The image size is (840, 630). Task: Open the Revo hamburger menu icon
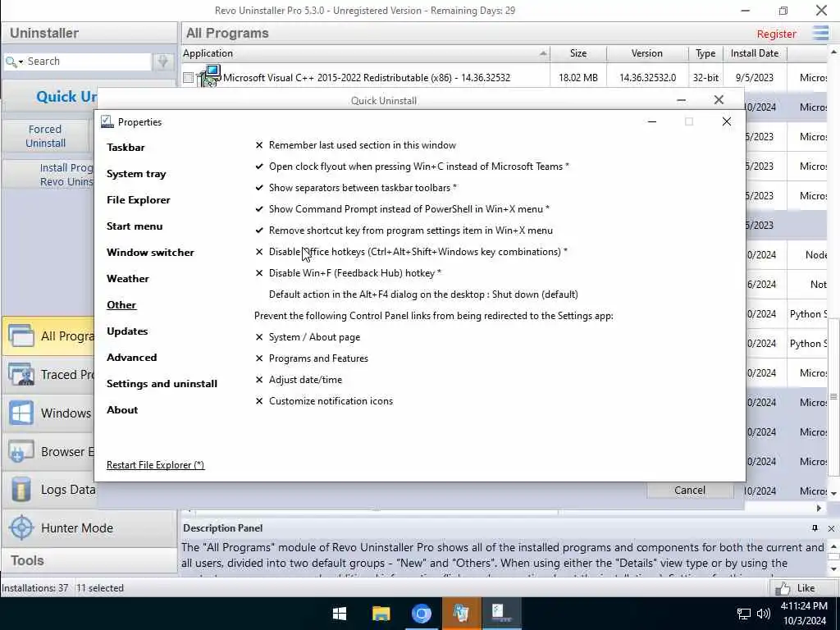pyautogui.click(x=820, y=33)
